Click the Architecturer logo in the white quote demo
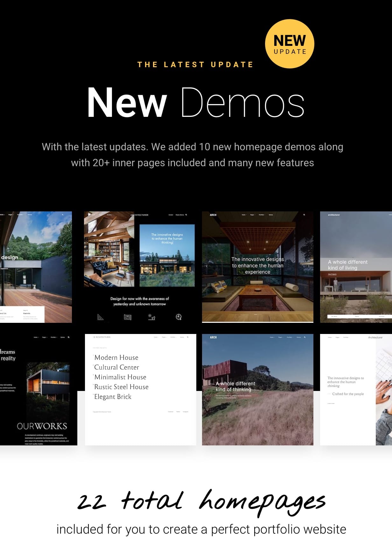Image resolution: width=392 pixels, height=539 pixels. (x=375, y=337)
